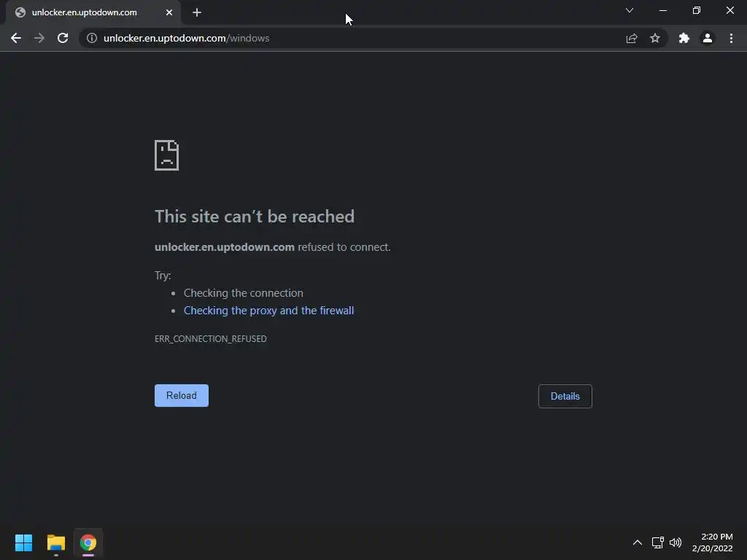This screenshot has height=560, width=747.
Task: Open the Extensions puzzle icon
Action: (684, 38)
